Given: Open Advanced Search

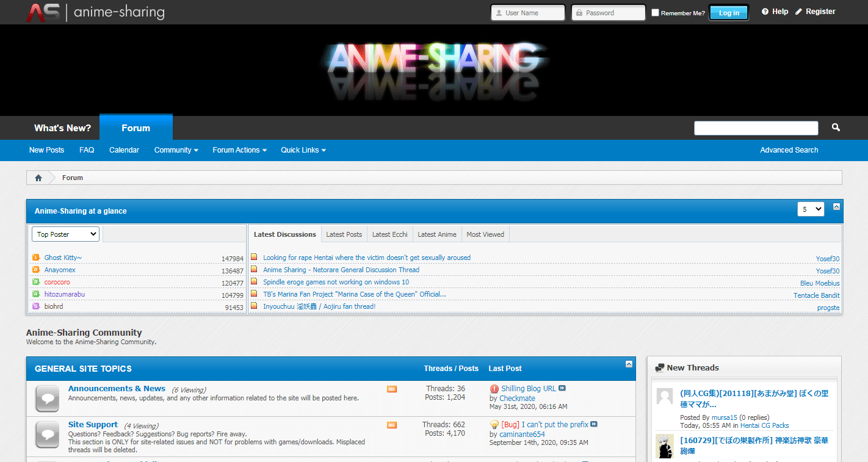Looking at the screenshot, I should click(x=789, y=150).
